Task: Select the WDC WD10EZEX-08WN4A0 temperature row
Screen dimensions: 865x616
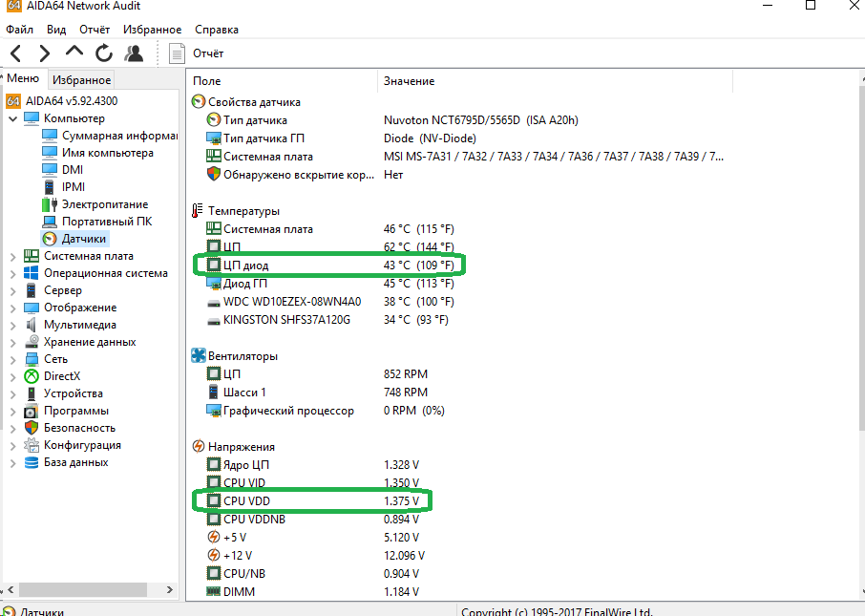Action: point(330,302)
